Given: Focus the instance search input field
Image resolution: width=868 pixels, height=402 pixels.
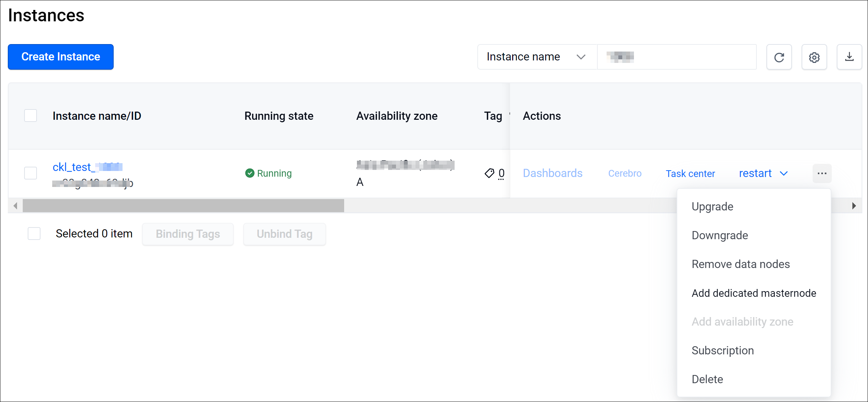Looking at the screenshot, I should coord(677,57).
